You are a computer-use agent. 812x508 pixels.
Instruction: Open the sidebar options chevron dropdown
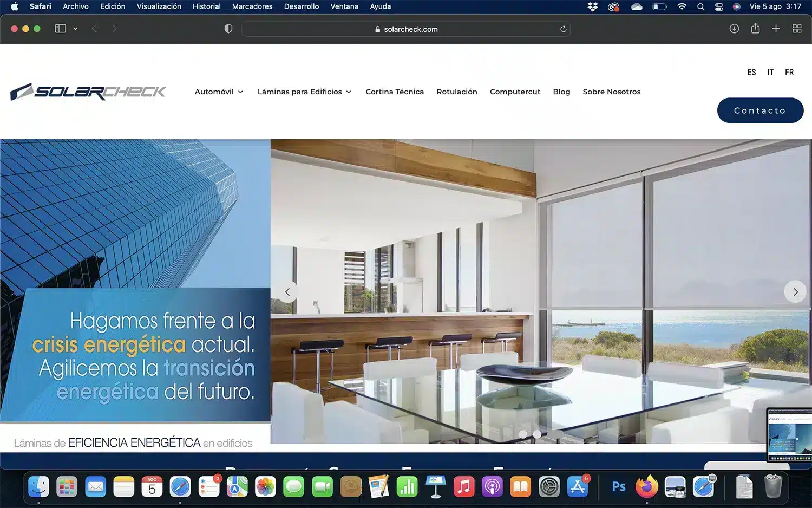(x=75, y=29)
